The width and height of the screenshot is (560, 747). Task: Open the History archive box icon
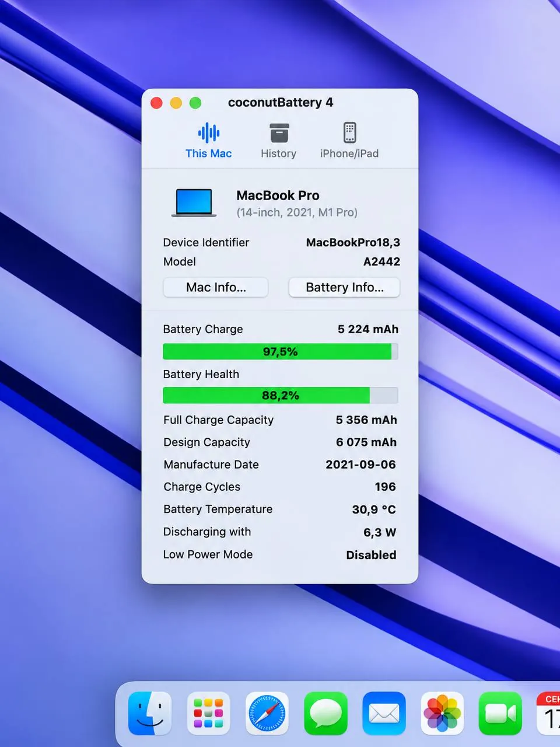[279, 133]
